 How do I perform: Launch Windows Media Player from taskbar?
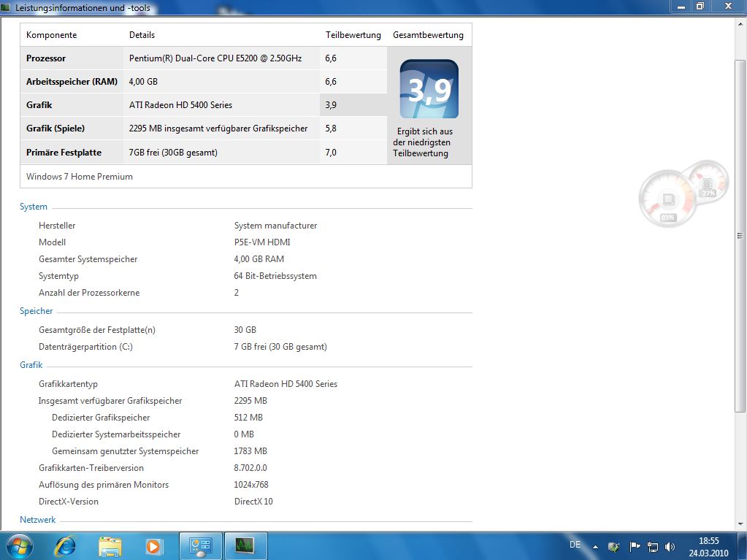click(x=153, y=546)
